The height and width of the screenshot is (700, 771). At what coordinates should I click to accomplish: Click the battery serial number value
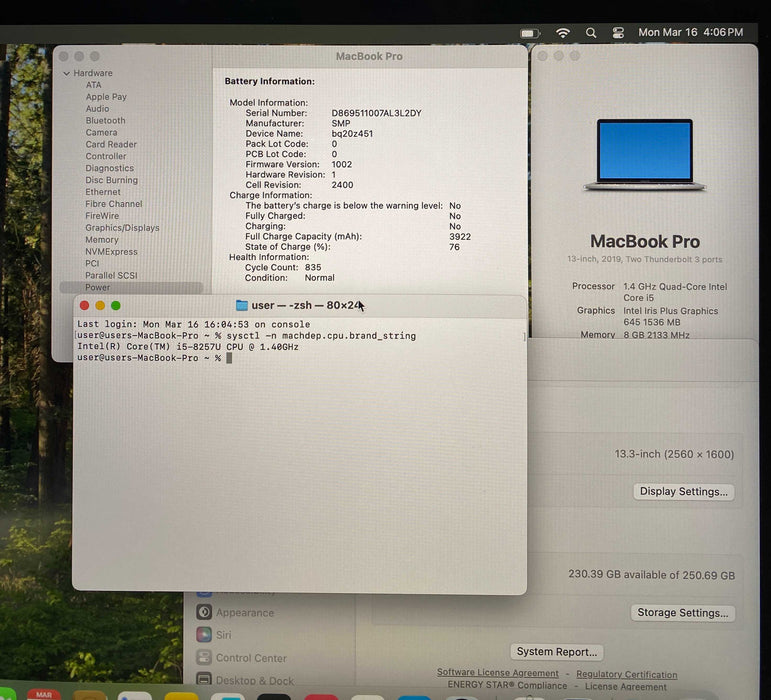[x=376, y=113]
